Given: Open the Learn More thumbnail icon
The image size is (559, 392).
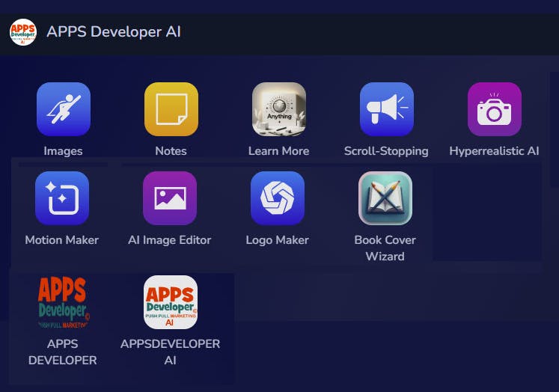Looking at the screenshot, I should coord(279,109).
